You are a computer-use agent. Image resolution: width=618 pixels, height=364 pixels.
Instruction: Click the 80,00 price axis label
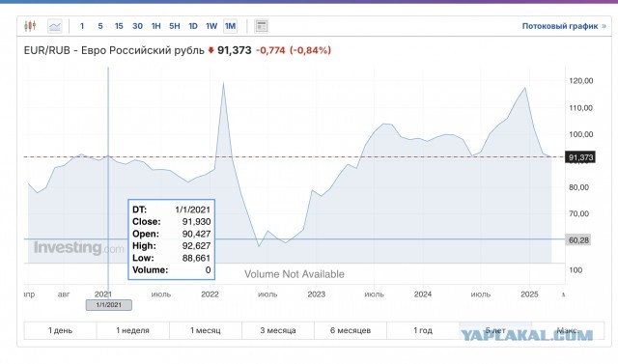coord(578,187)
